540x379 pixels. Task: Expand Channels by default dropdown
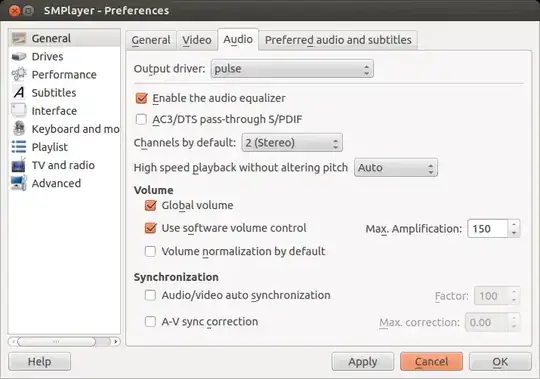click(292, 143)
